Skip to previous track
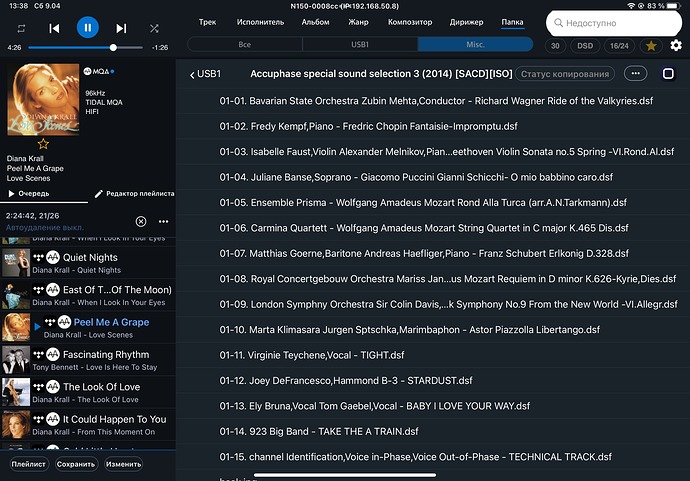 click(x=54, y=29)
